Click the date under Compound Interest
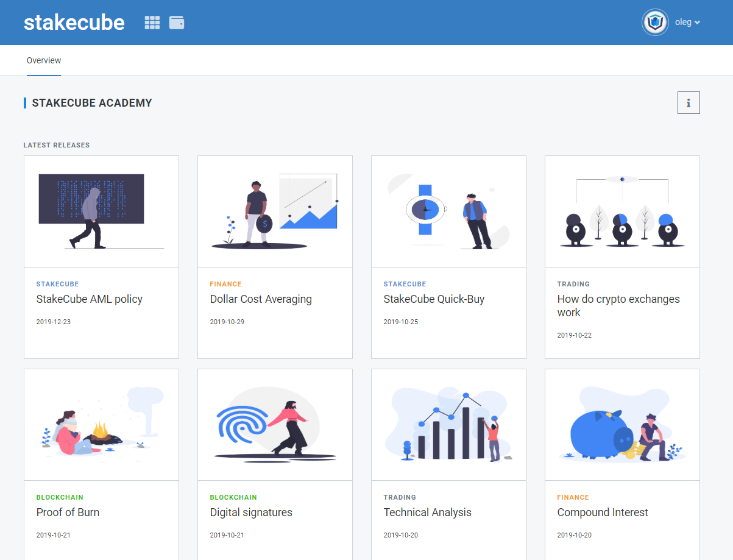Viewport: 733px width, 560px height. coord(575,535)
